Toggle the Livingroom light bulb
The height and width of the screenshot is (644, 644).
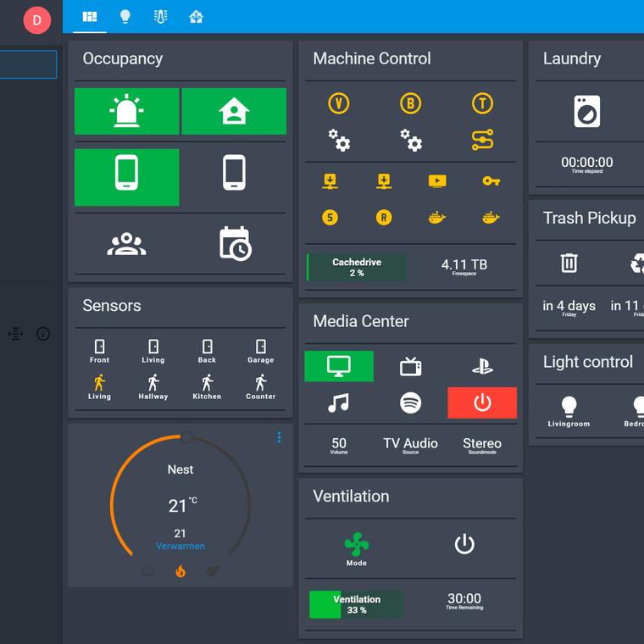569,407
